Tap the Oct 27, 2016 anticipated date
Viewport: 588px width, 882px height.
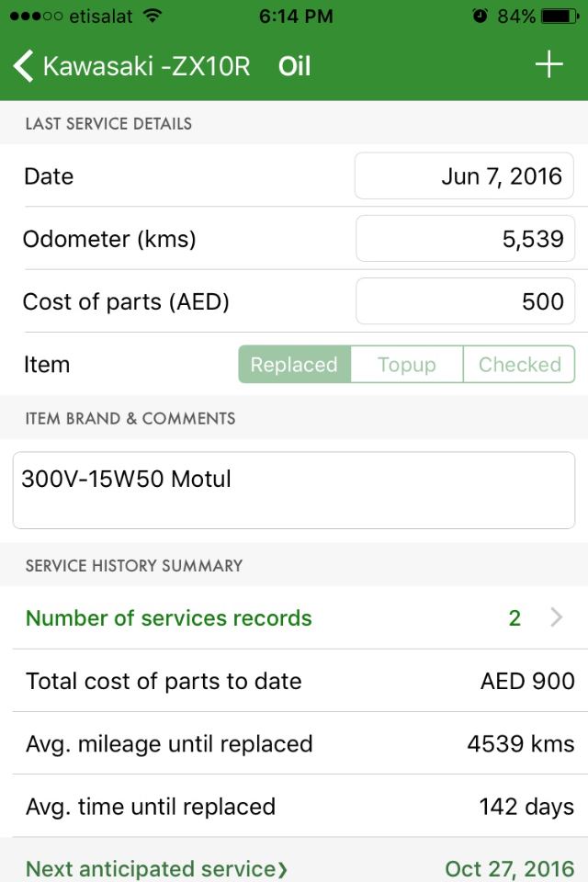510,868
